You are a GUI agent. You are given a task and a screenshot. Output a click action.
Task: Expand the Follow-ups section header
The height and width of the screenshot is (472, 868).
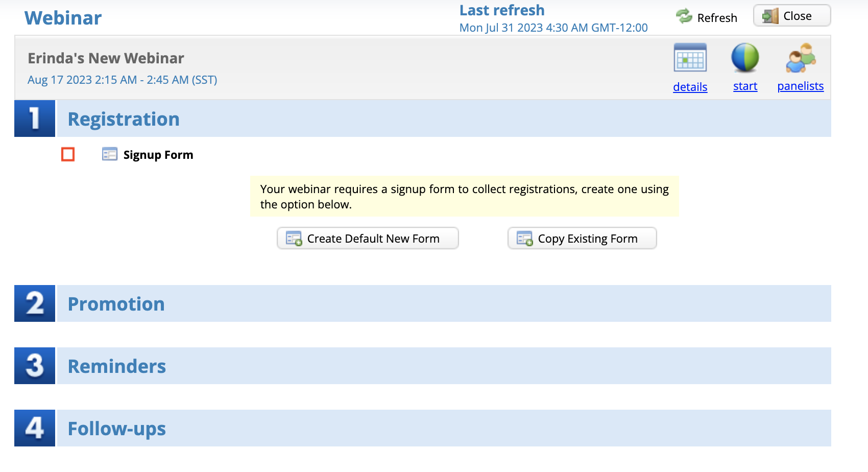tap(444, 428)
